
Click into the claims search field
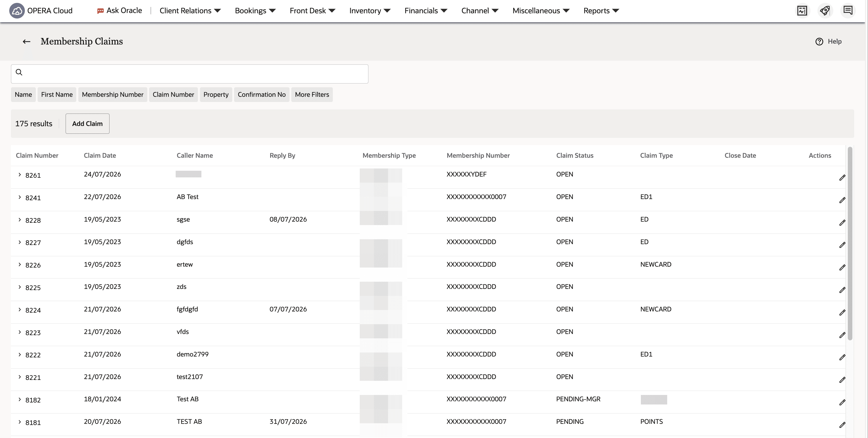[189, 74]
